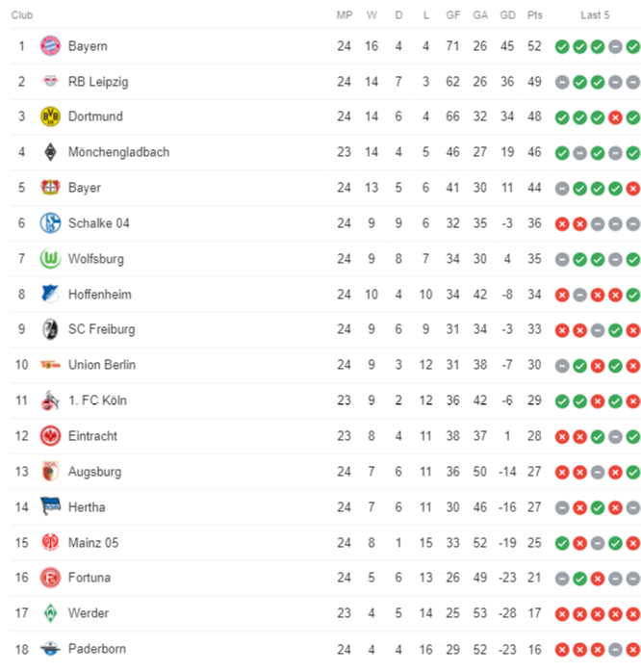Click the Hertha flag logo
Viewport: 641px width, 672px height.
click(x=50, y=506)
